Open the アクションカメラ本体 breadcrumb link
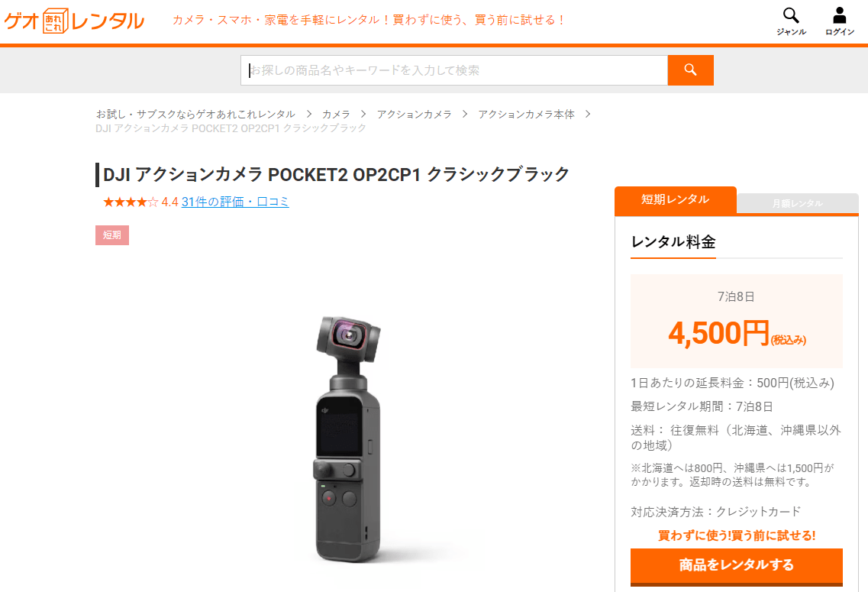 [527, 114]
